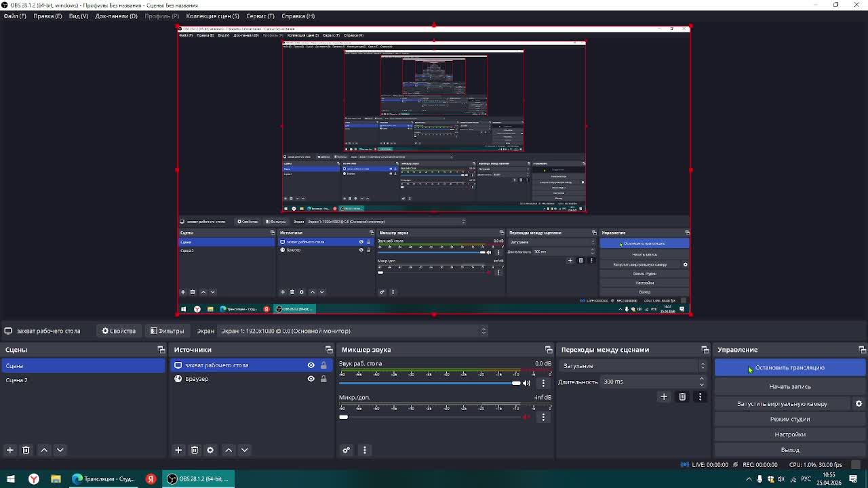The height and width of the screenshot is (488, 868).
Task: Open the Фильтры button for the source
Action: [x=167, y=331]
